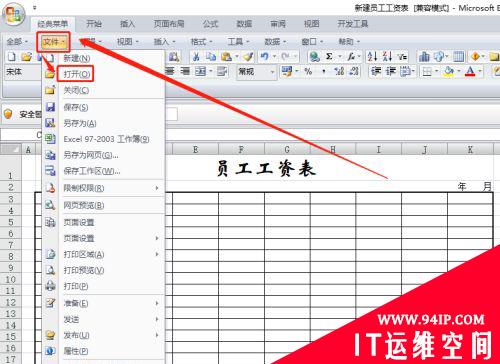
Task: Choose 打开(O) in the File menu
Action: (75, 74)
